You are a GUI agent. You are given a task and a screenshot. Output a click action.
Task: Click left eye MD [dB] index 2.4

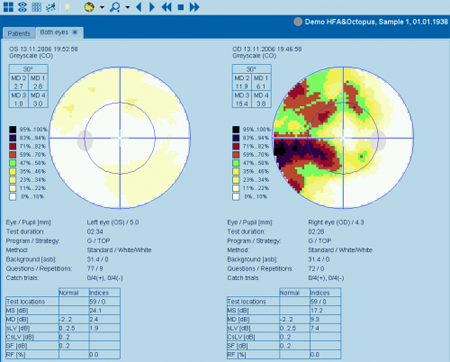point(94,319)
